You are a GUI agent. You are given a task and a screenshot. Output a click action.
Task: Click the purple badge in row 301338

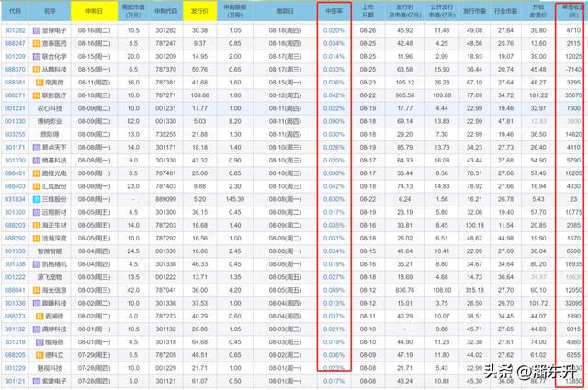[x=37, y=264]
